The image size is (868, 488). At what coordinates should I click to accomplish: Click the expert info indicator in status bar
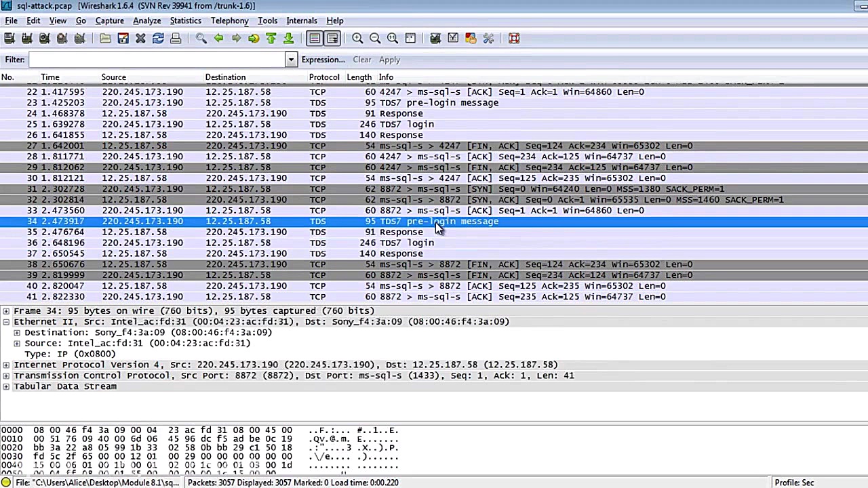tap(7, 483)
